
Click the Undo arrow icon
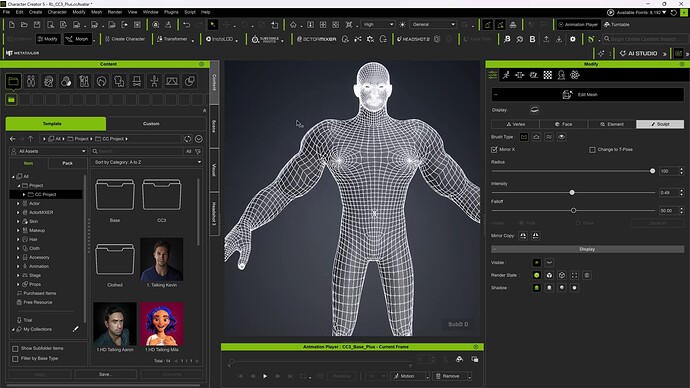tap(187, 25)
